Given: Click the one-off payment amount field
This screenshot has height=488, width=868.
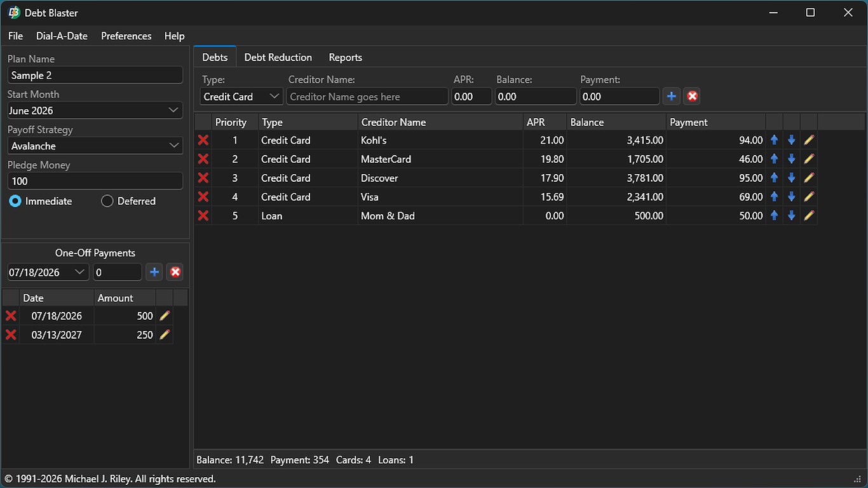Looking at the screenshot, I should point(118,273).
